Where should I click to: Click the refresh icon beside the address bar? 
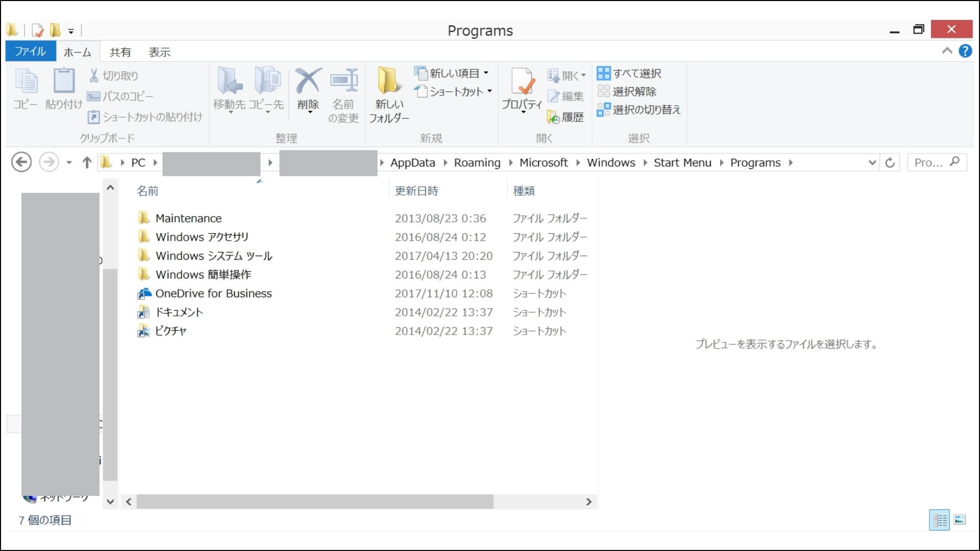tap(890, 162)
